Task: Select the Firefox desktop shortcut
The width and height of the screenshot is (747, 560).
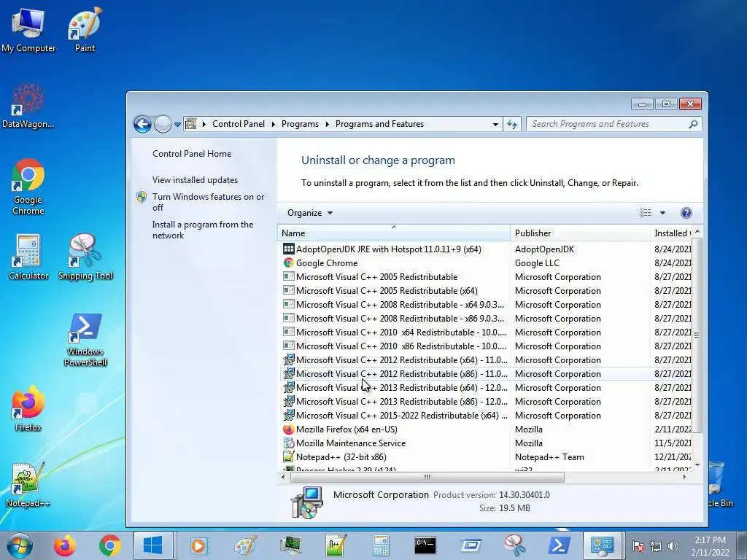Action: [x=28, y=408]
